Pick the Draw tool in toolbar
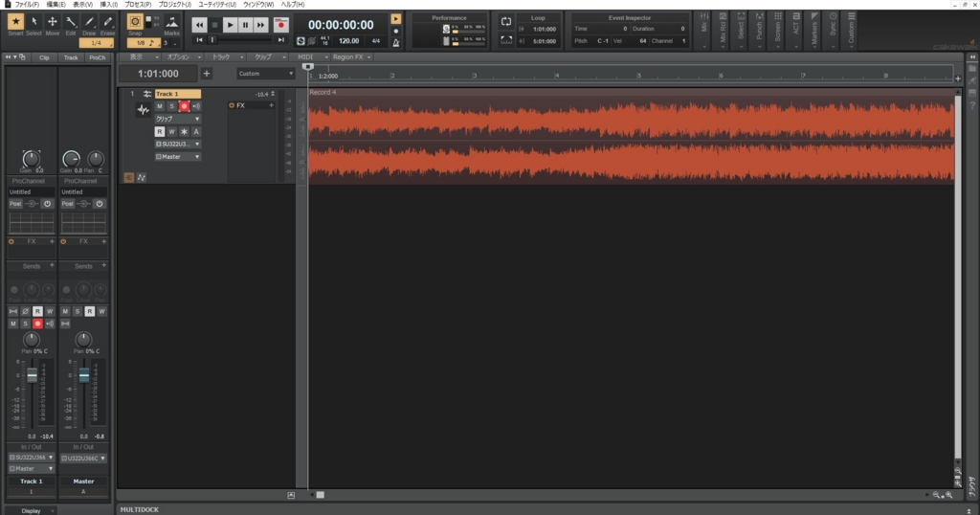 pos(89,23)
